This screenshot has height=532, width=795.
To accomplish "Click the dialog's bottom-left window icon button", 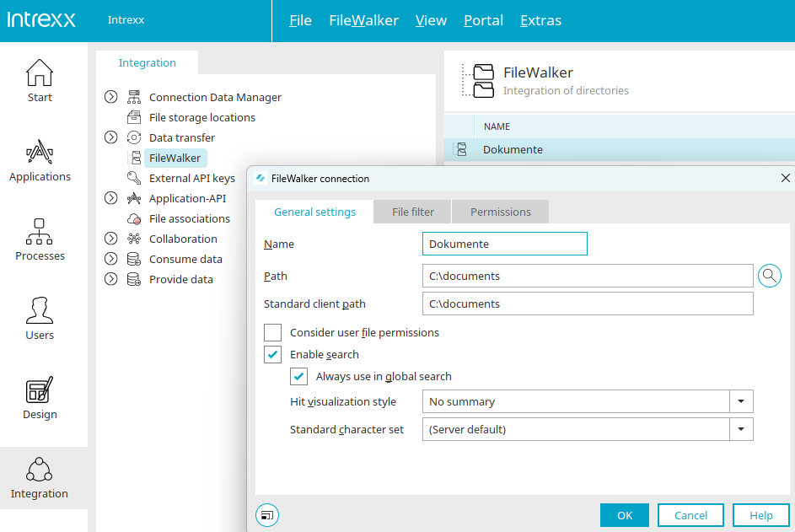I will [267, 515].
